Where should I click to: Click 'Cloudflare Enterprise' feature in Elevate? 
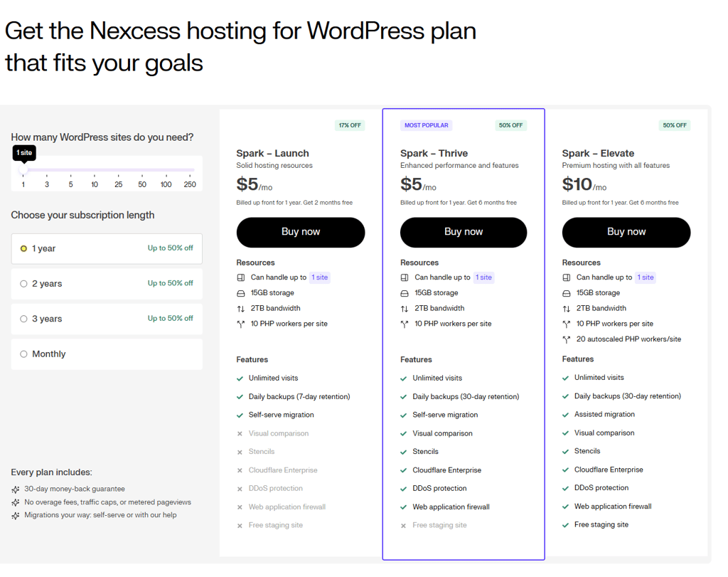pyautogui.click(x=609, y=470)
